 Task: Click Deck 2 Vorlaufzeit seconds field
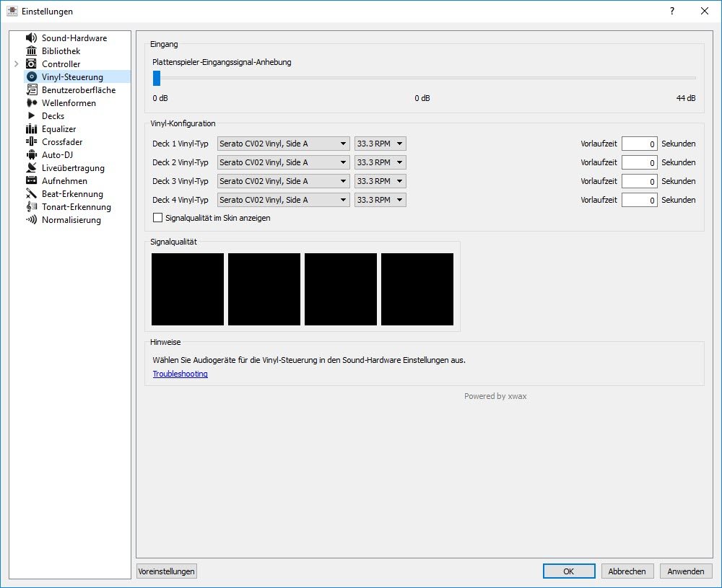[639, 162]
